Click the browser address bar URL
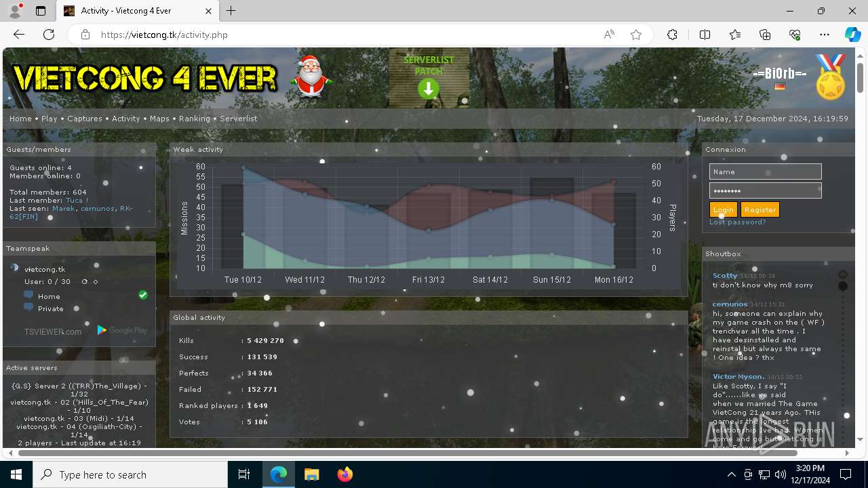Viewport: 868px width, 488px height. 164,35
